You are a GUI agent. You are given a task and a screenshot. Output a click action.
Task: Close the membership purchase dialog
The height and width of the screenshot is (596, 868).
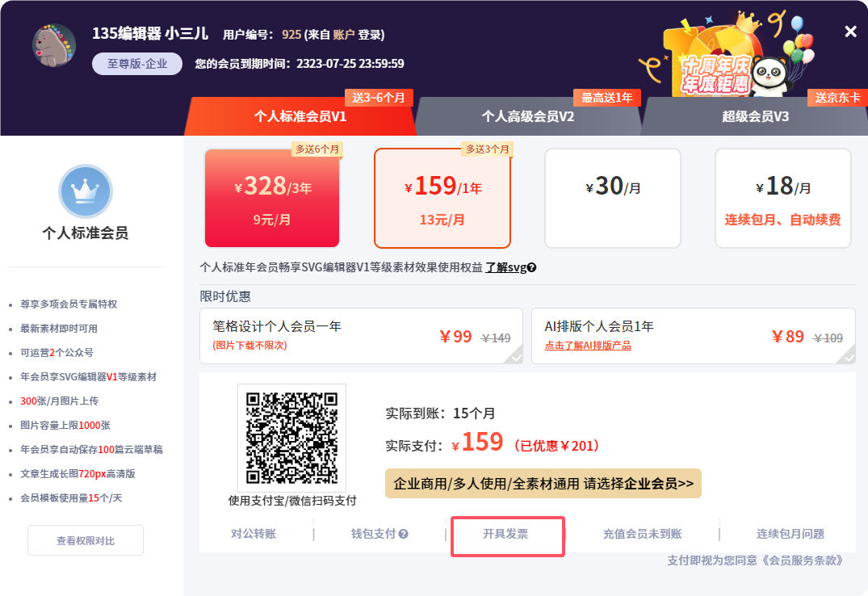(x=850, y=31)
